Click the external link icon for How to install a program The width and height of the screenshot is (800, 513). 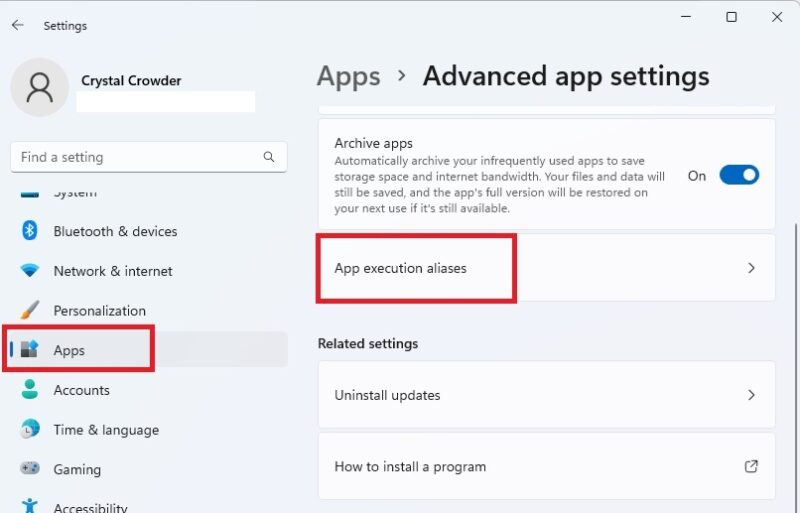click(751, 466)
